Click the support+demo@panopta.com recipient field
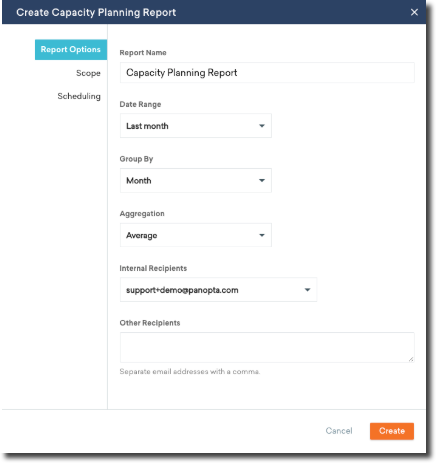 point(218,290)
